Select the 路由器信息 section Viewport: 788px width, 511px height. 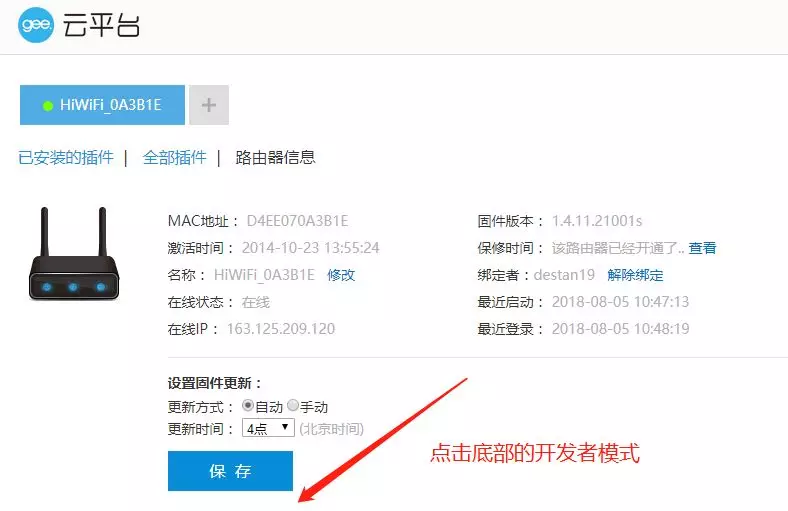click(x=275, y=157)
